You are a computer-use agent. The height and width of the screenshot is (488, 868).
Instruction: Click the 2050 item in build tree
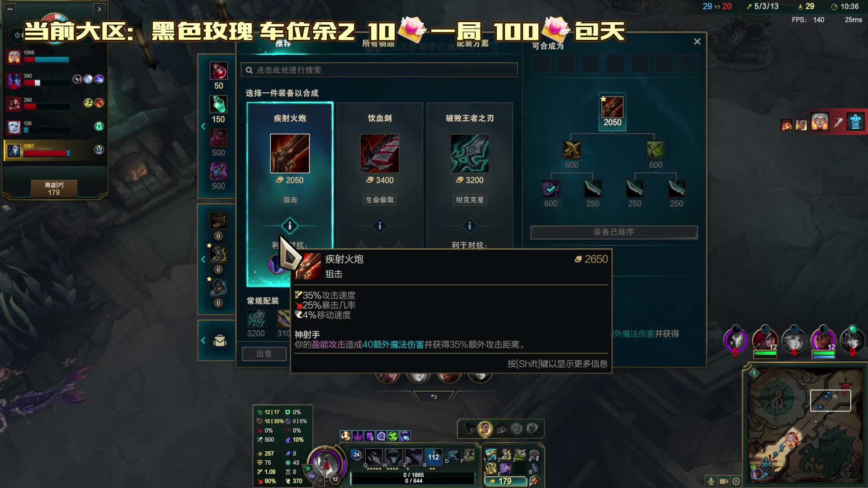click(612, 108)
